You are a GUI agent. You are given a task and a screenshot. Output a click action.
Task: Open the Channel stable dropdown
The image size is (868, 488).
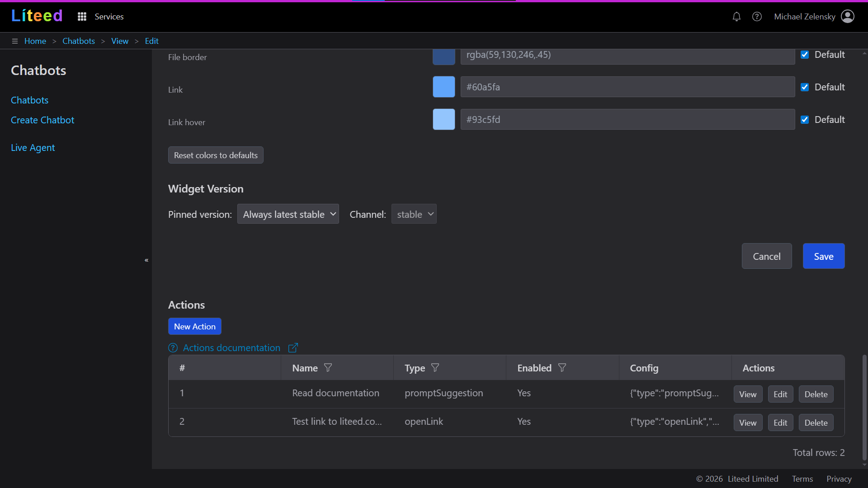(414, 214)
